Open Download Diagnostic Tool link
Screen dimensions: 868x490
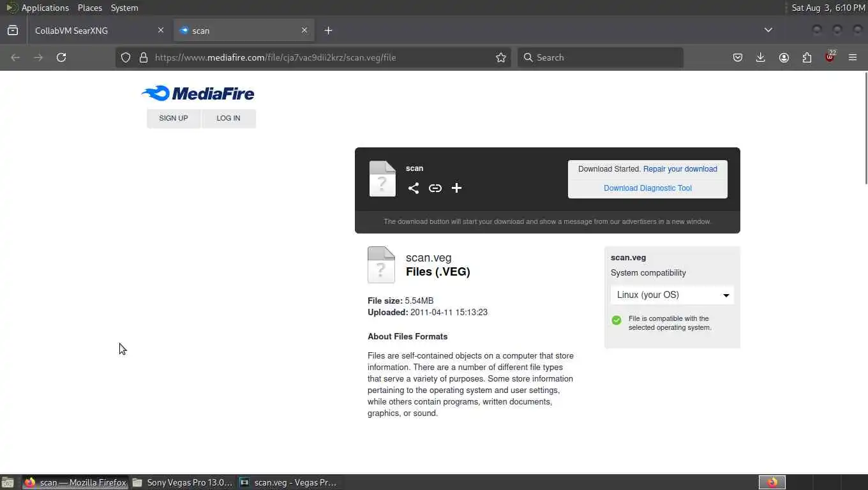click(x=648, y=188)
